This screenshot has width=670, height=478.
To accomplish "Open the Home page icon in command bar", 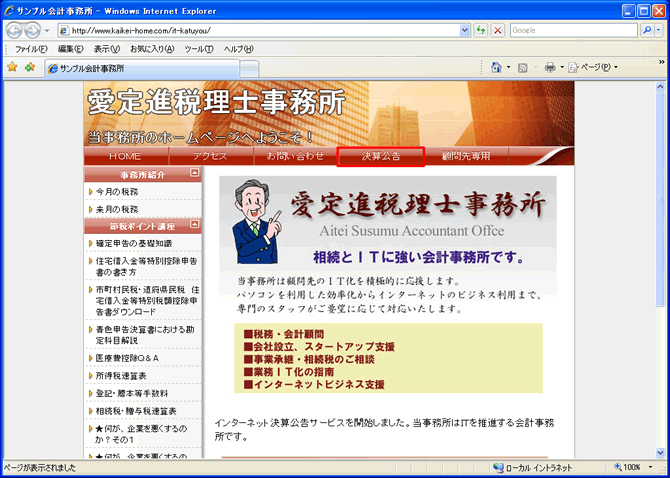I will (x=497, y=67).
